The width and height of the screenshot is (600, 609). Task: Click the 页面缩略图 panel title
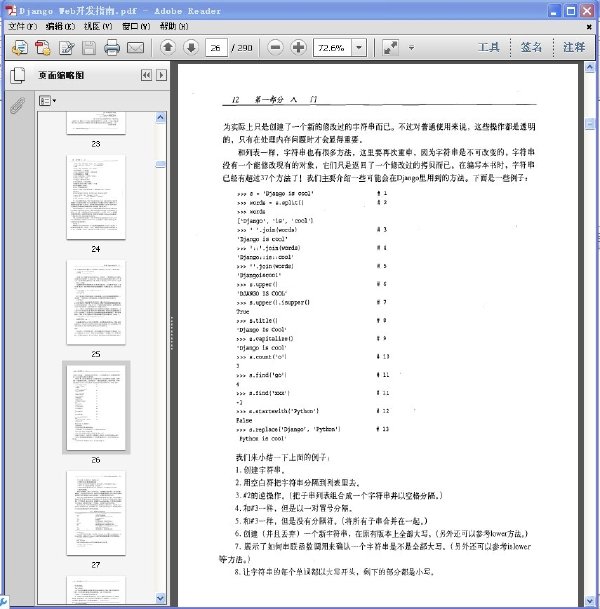coord(61,75)
